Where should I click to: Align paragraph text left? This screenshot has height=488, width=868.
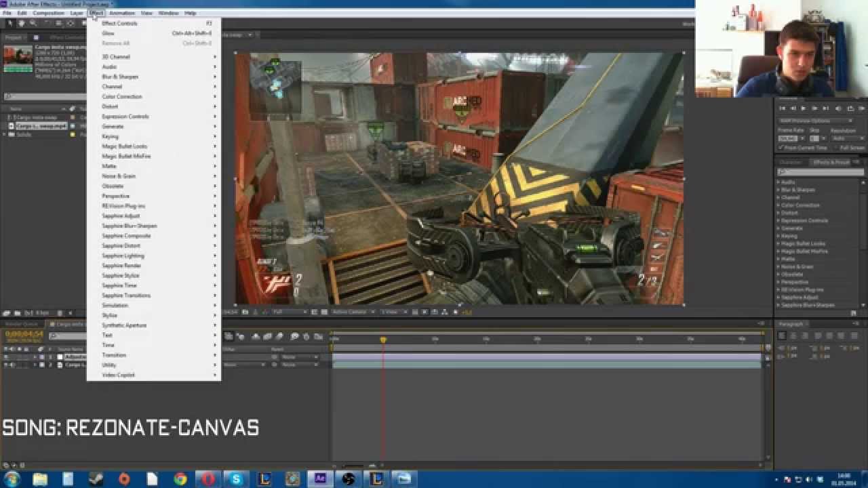click(782, 335)
